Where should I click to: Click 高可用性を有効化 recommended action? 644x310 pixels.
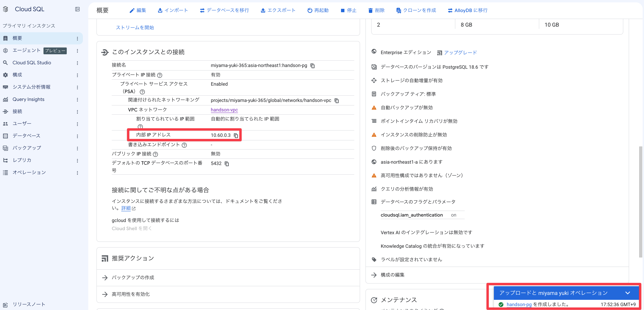[228, 295]
